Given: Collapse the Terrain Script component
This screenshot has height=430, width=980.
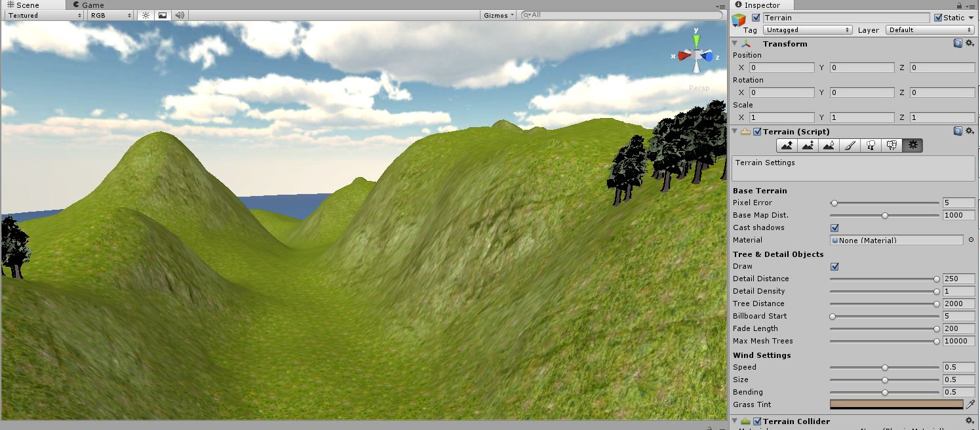Looking at the screenshot, I should click(735, 131).
